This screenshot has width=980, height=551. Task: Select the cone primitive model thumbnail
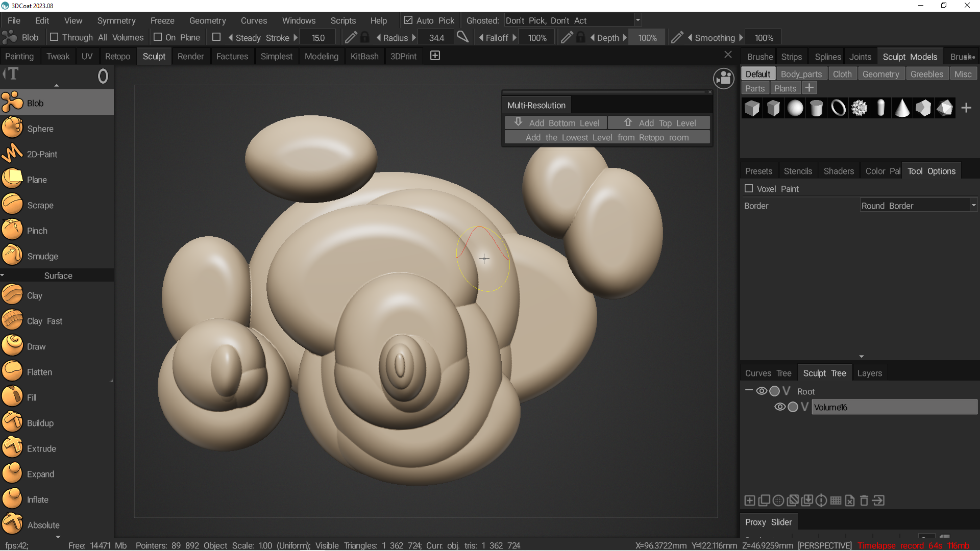click(902, 108)
